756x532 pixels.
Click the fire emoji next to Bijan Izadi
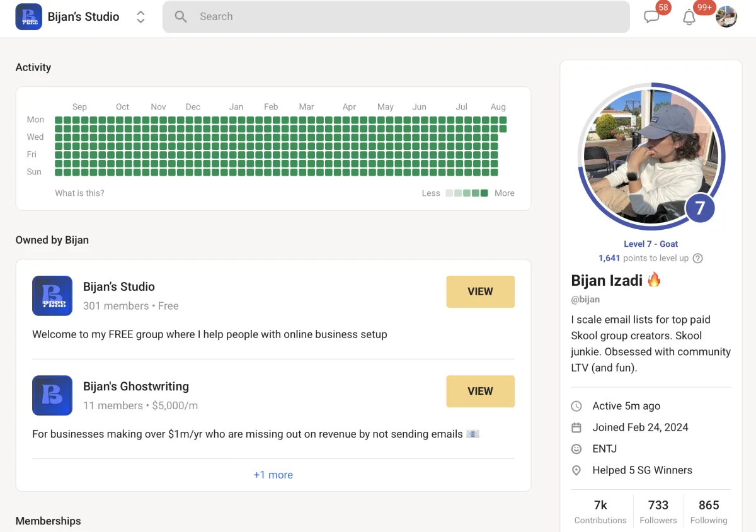tap(654, 280)
